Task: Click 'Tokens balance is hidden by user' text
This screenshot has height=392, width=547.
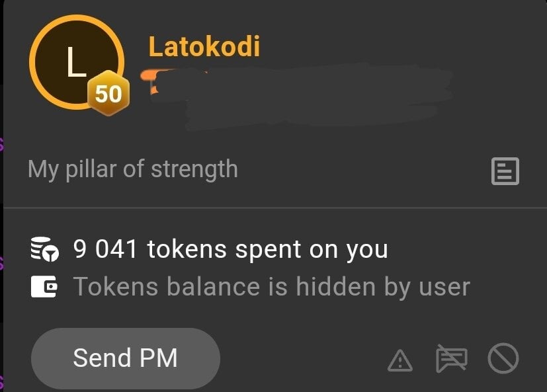Action: coord(272,287)
